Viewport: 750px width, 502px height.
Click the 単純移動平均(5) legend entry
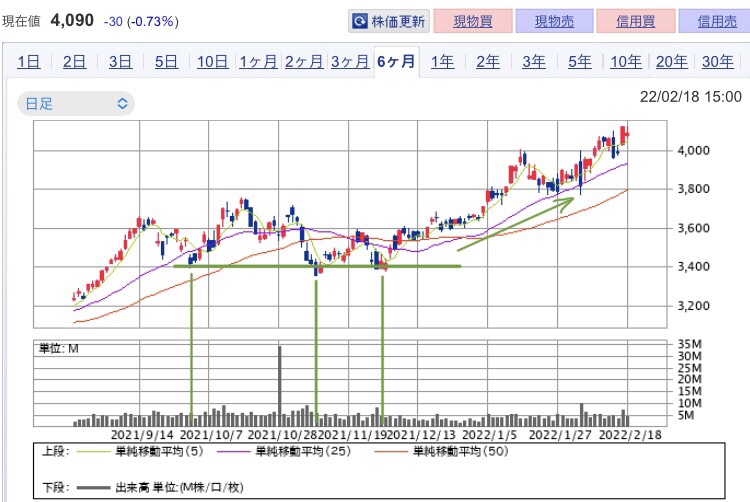[x=159, y=451]
